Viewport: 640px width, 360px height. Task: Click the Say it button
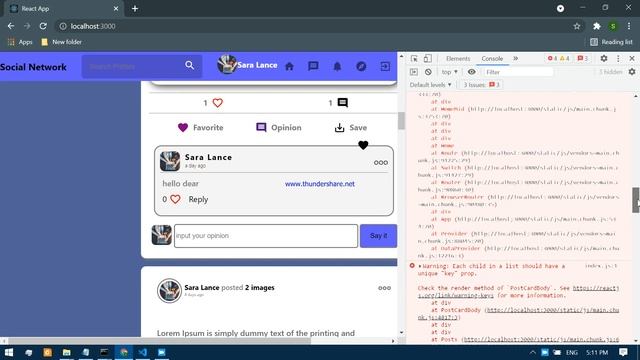pyautogui.click(x=378, y=236)
